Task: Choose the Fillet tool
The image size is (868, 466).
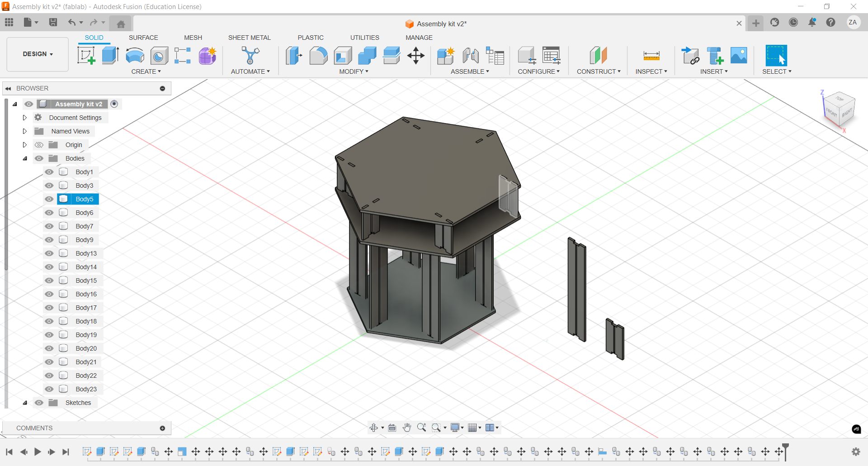Action: click(318, 56)
